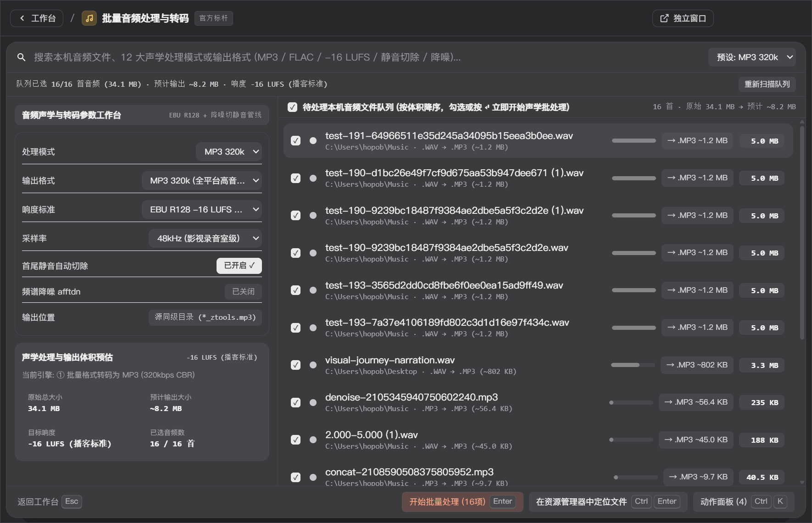Click 开始批量处理 (16项) button
Image resolution: width=812 pixels, height=523 pixels.
(x=462, y=502)
